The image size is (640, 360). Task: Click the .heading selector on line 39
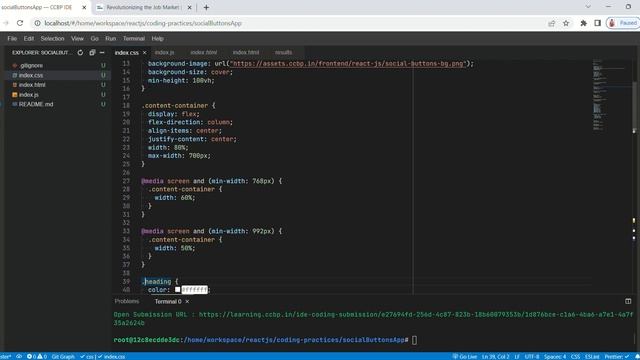point(157,281)
